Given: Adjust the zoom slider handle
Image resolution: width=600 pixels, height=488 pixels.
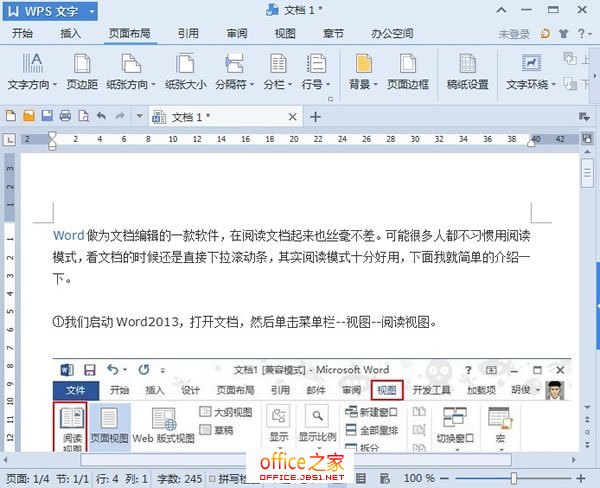Looking at the screenshot, I should click(x=514, y=478).
